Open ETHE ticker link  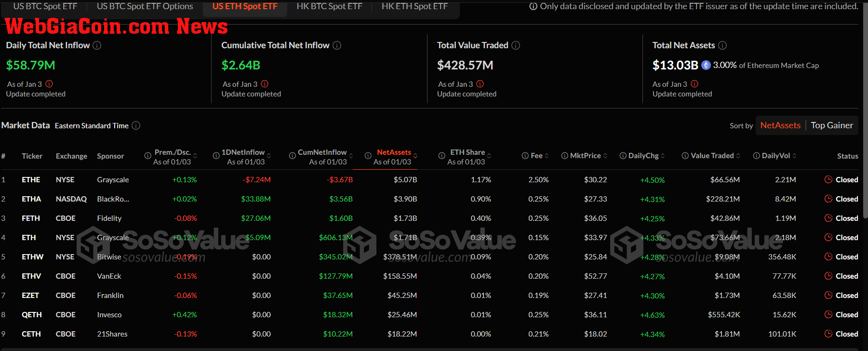tap(31, 179)
